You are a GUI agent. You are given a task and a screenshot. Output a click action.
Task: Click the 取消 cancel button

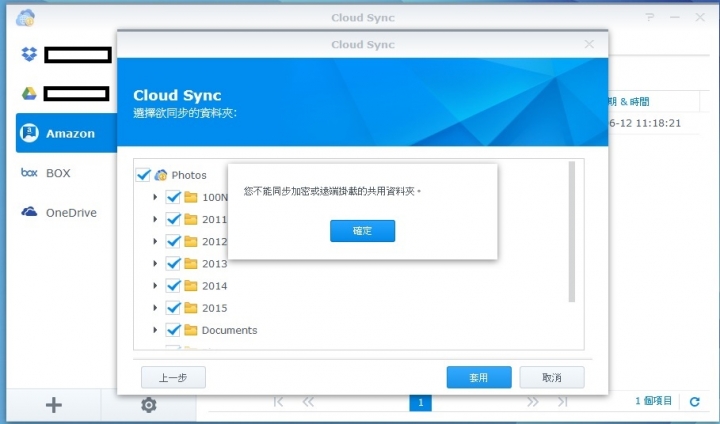[552, 377]
